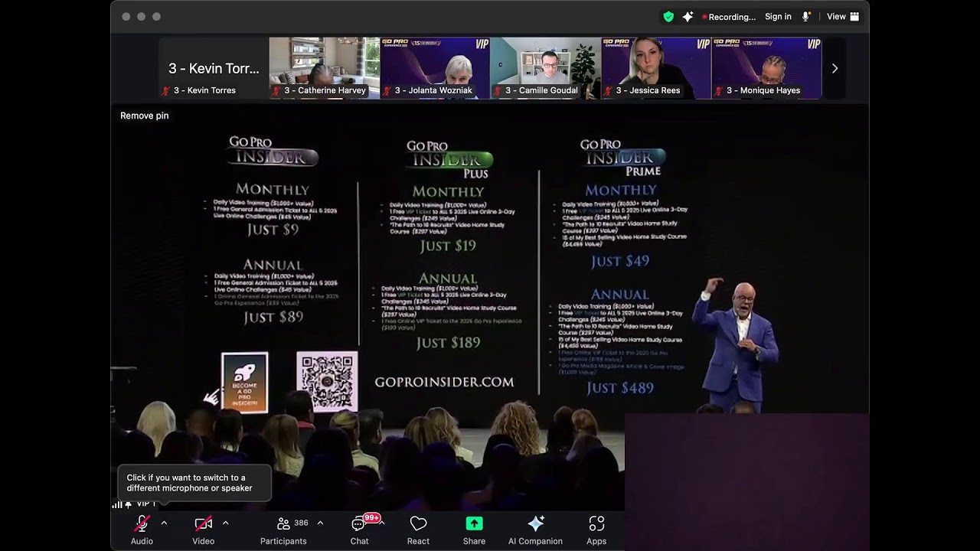Click the "Just $19" monthly price

click(448, 246)
